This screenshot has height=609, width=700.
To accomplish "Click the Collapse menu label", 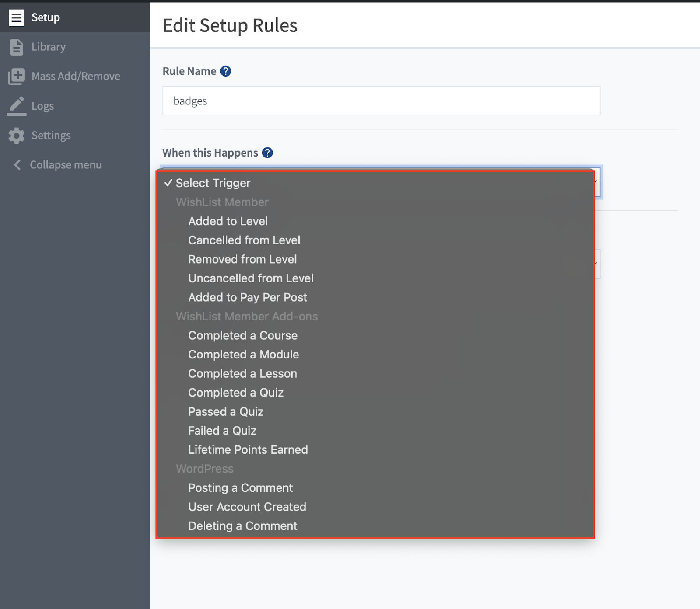I will tap(66, 165).
